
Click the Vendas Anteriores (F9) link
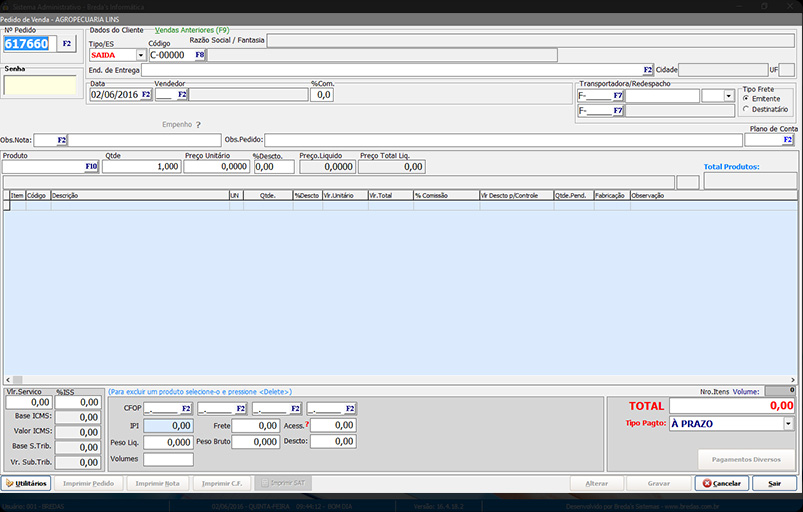pos(191,30)
